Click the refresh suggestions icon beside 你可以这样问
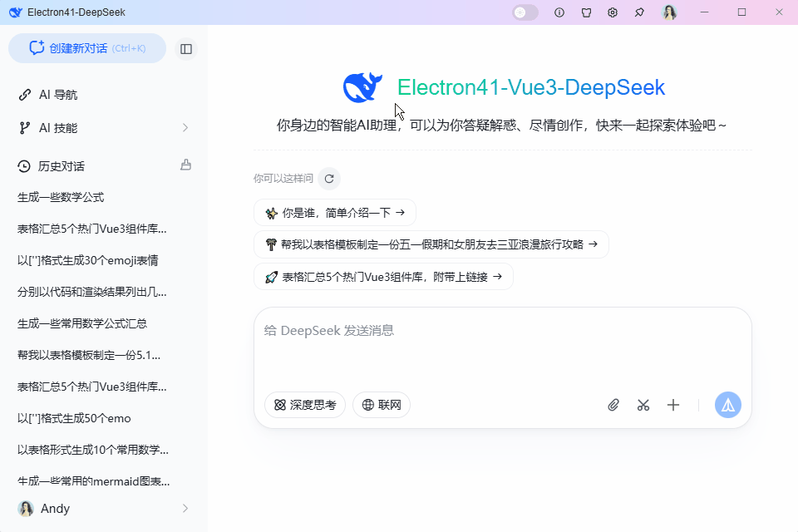The width and height of the screenshot is (798, 532). coord(329,178)
